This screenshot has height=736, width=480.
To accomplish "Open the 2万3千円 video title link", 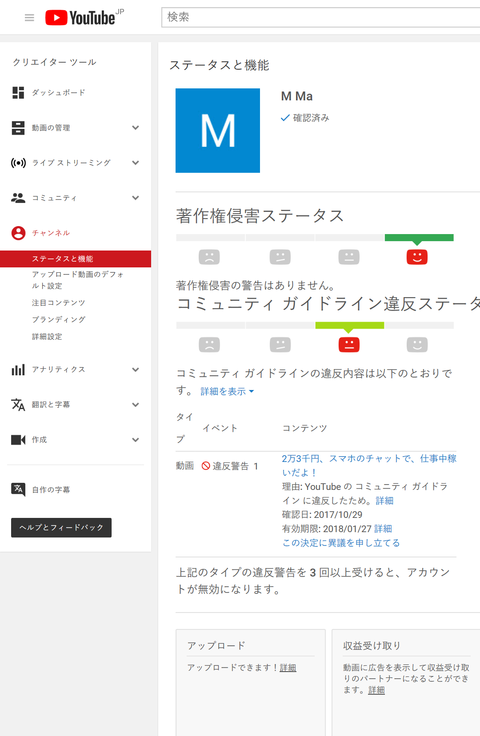I will click(369, 465).
